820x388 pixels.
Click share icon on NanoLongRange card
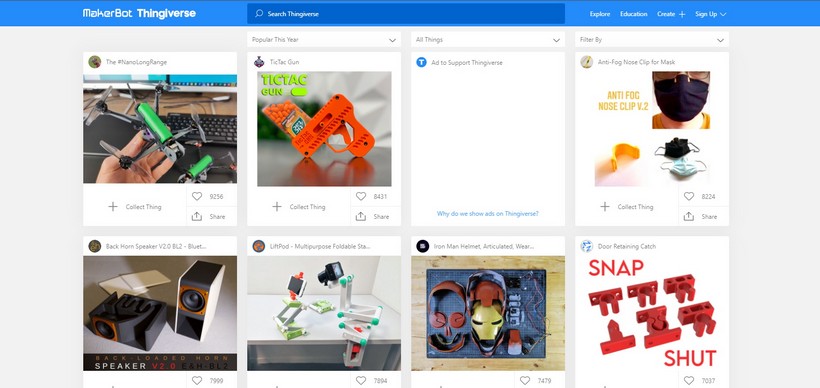click(x=197, y=216)
